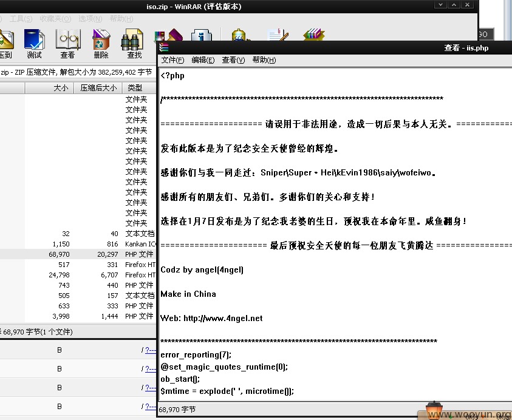This screenshot has height=420, width=512.
Task: Click the line Codz by angel(4ngel)
Action: (202, 270)
